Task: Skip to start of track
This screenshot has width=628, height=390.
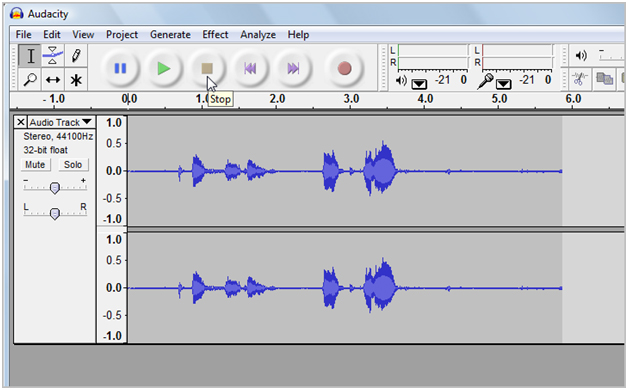Action: tap(250, 68)
